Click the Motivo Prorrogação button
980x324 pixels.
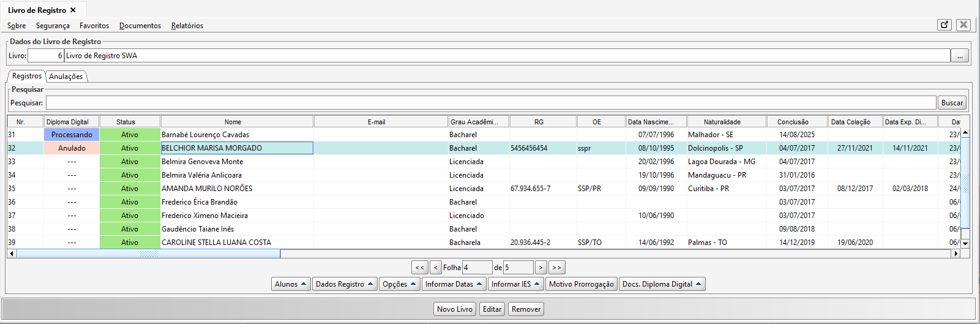click(x=581, y=284)
